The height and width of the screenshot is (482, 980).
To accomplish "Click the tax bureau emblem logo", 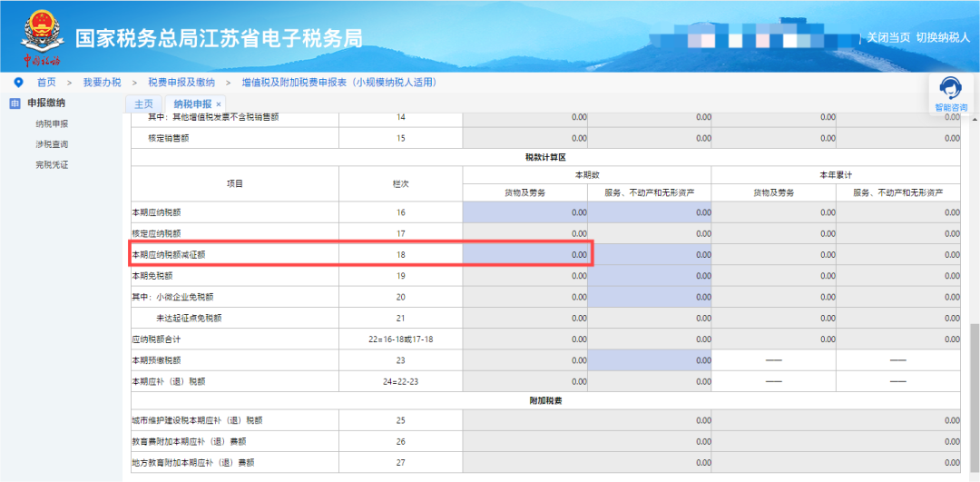I will [x=42, y=36].
